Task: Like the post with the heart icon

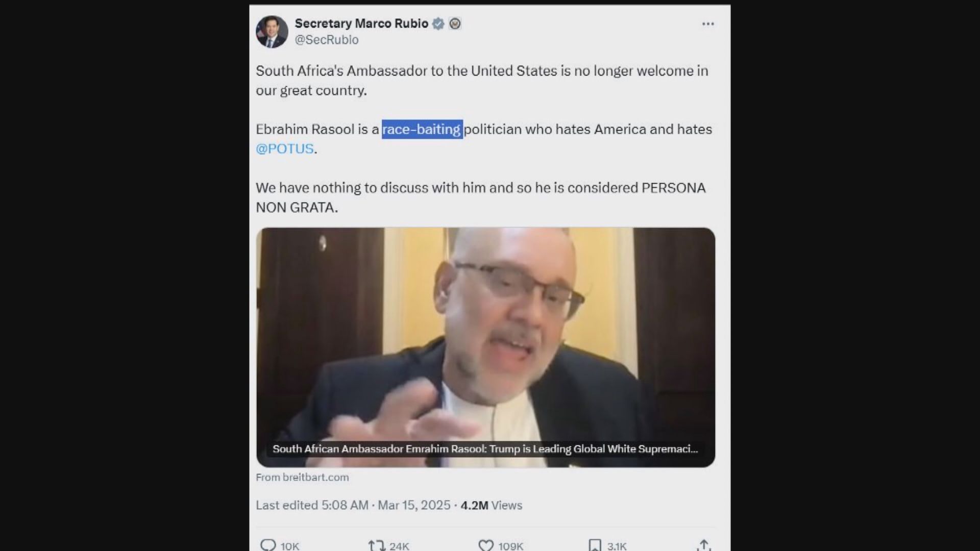Action: point(486,545)
